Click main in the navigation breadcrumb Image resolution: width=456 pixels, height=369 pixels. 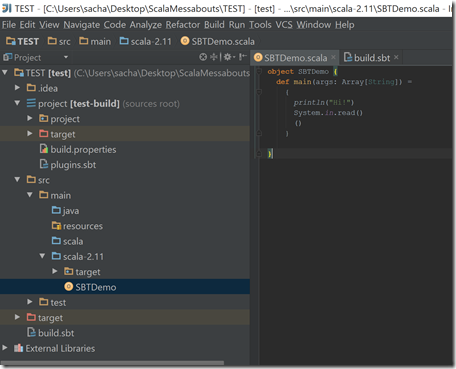(x=95, y=41)
